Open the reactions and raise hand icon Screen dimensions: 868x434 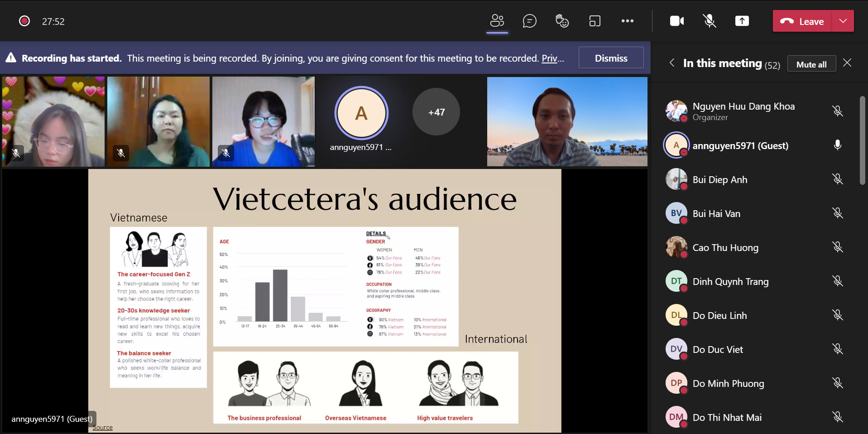tap(562, 21)
